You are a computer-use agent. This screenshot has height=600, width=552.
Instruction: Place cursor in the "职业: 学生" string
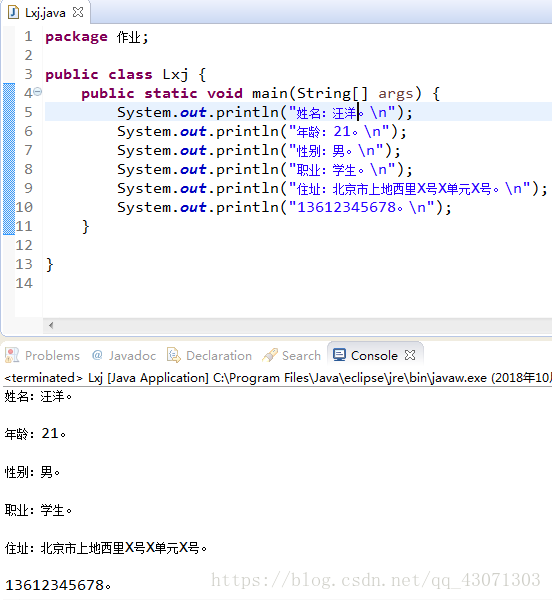[x=342, y=170]
